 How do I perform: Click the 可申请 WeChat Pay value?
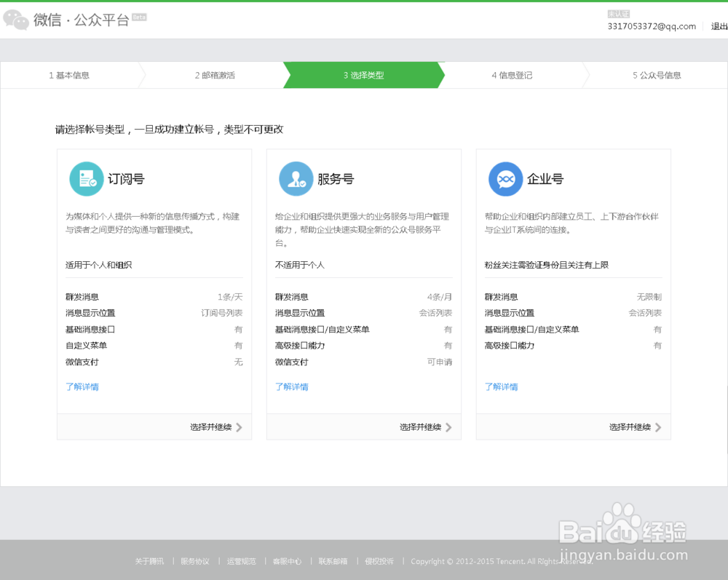[440, 362]
